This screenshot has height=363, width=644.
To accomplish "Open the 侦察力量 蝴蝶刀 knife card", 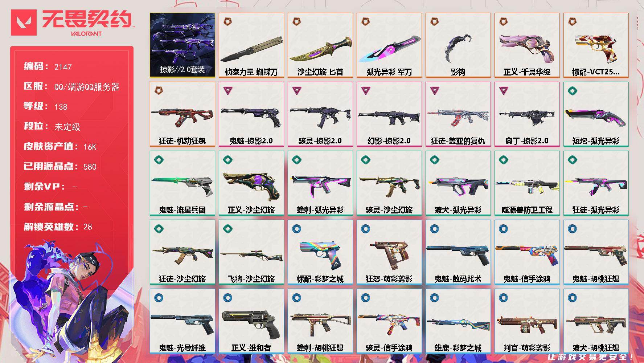I will (251, 45).
